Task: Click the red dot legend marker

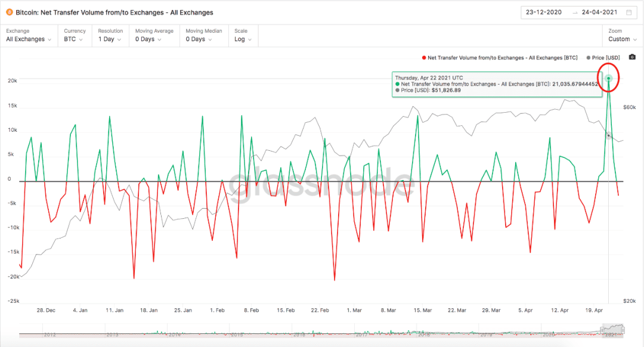Action: click(424, 58)
